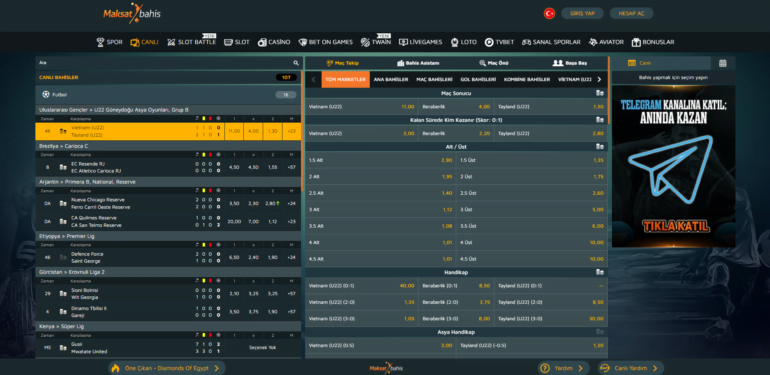Expand +57 markets for EC Resende RJ
The height and width of the screenshot is (375, 770).
point(292,167)
